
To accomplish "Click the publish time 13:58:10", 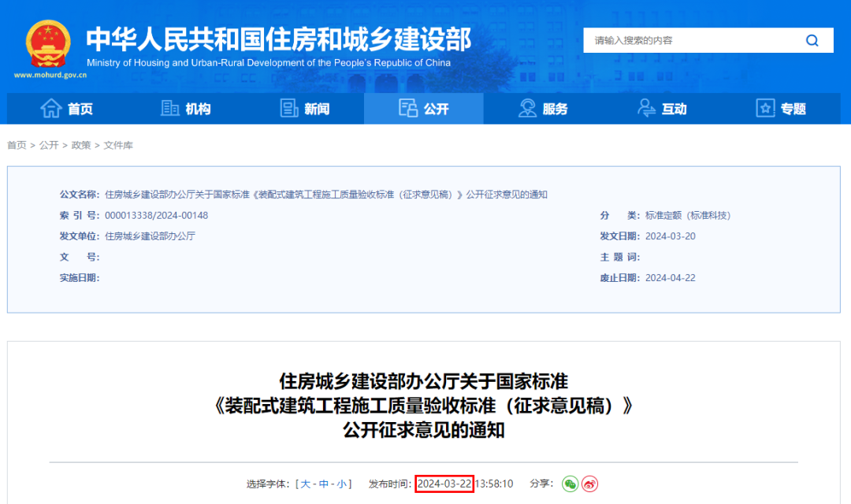I will 494,484.
